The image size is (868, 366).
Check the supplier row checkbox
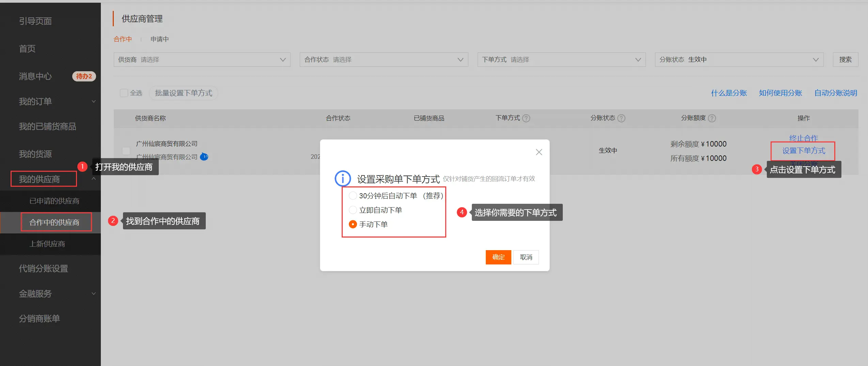(126, 151)
